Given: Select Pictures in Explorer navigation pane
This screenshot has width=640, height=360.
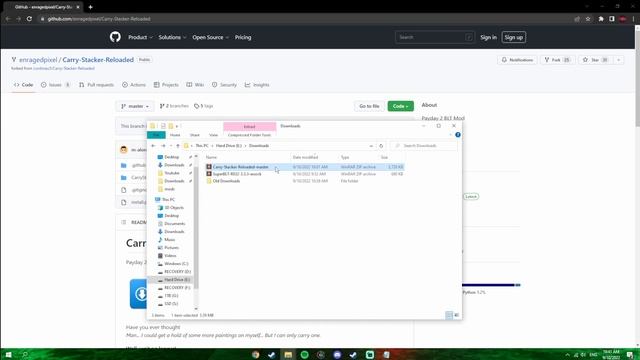Looking at the screenshot, I should pos(168,248).
